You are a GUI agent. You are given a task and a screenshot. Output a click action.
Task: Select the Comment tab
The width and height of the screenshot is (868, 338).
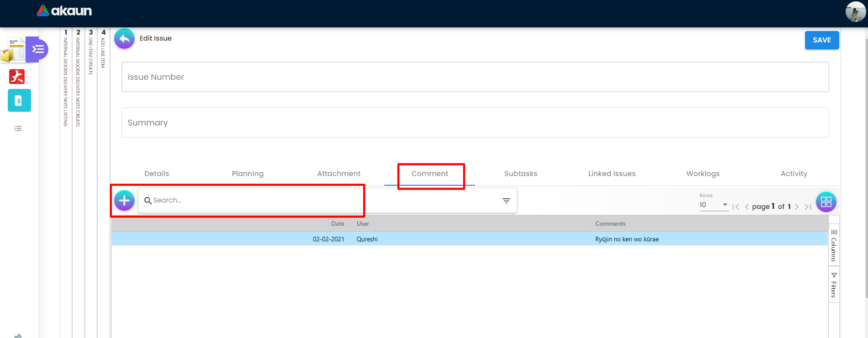430,173
